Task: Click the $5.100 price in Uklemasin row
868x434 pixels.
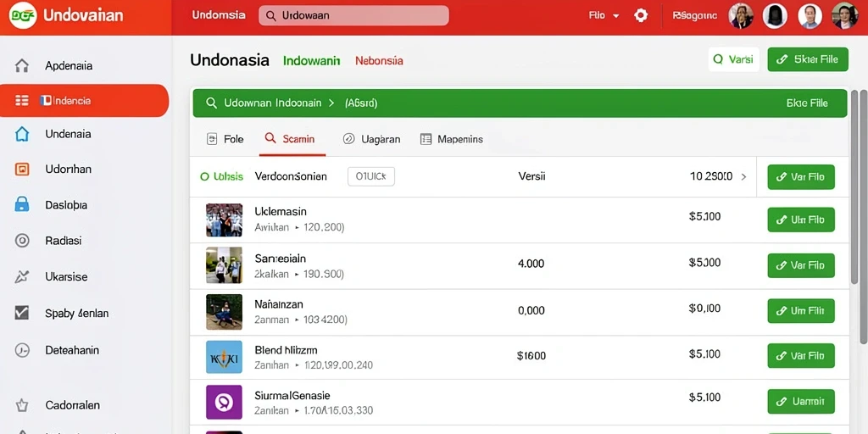Action: coord(704,216)
